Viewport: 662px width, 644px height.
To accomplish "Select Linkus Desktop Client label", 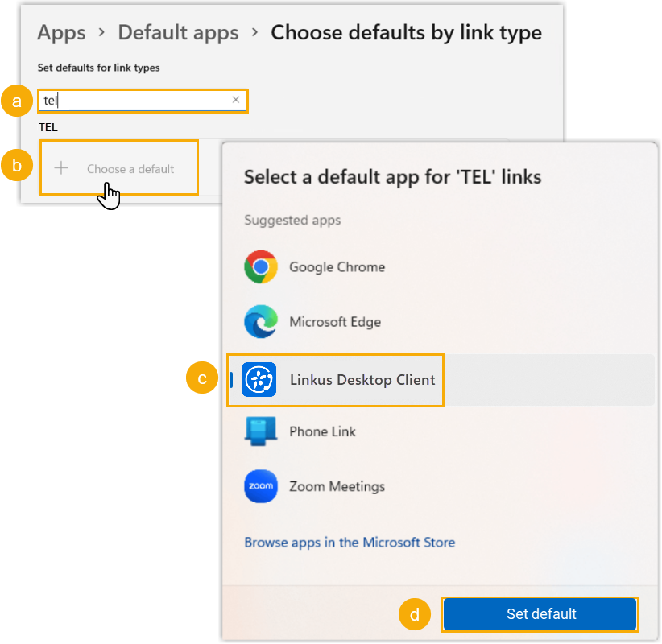I will [x=362, y=380].
